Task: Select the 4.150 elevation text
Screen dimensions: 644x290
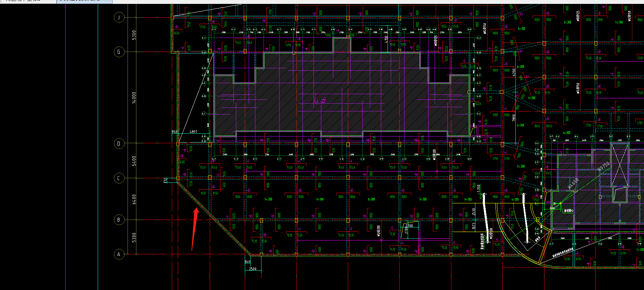Action: [386, 39]
